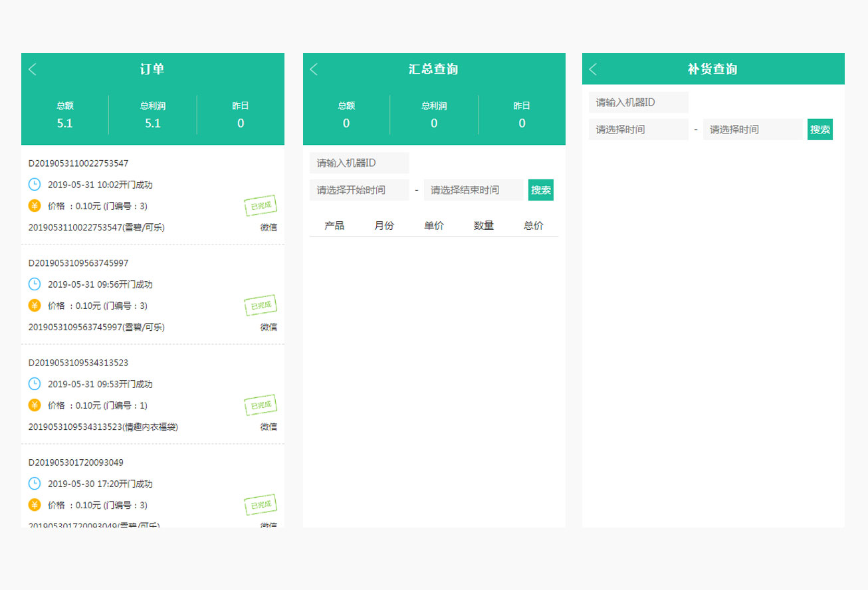The image size is (868, 590).
Task: Click price line of the 10:02 order
Action: [x=98, y=206]
